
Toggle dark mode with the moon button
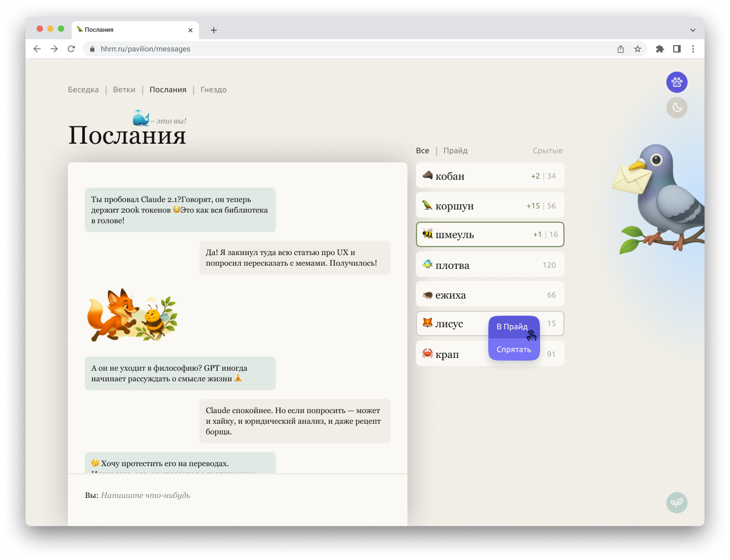click(676, 108)
